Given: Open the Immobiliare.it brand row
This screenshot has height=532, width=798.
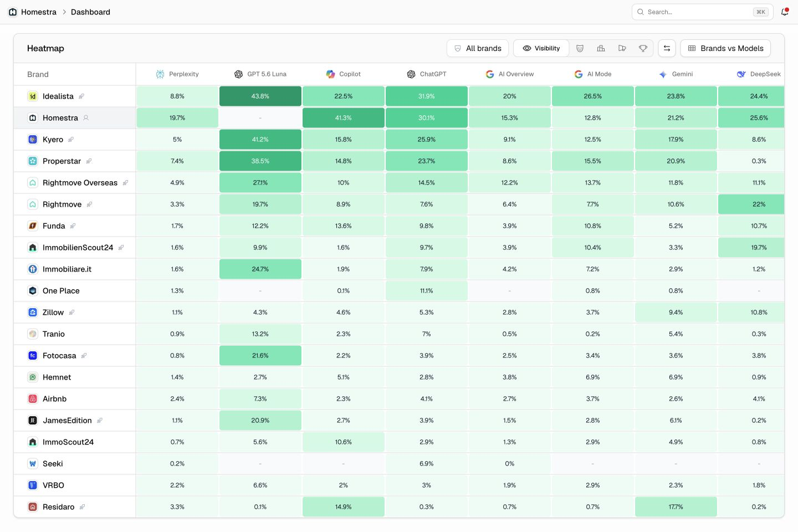Looking at the screenshot, I should tap(75, 269).
